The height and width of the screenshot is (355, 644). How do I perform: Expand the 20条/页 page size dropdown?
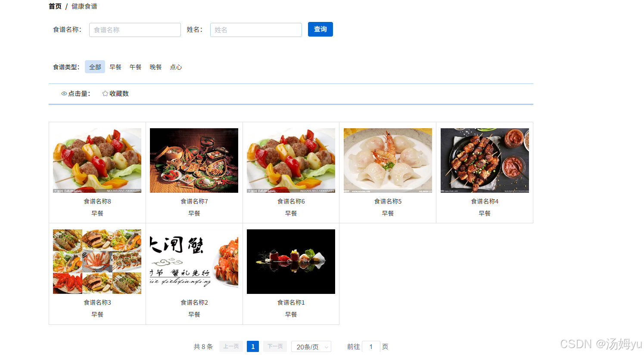[311, 347]
